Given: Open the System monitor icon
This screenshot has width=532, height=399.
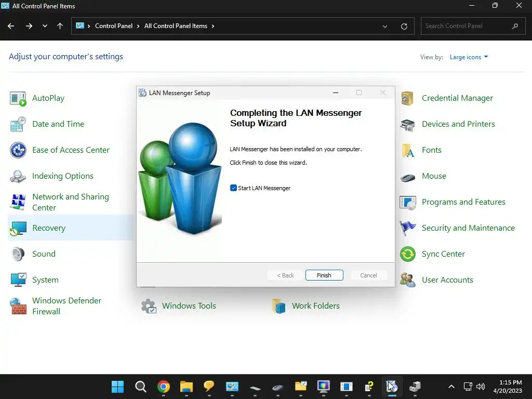Looking at the screenshot, I should tap(18, 280).
